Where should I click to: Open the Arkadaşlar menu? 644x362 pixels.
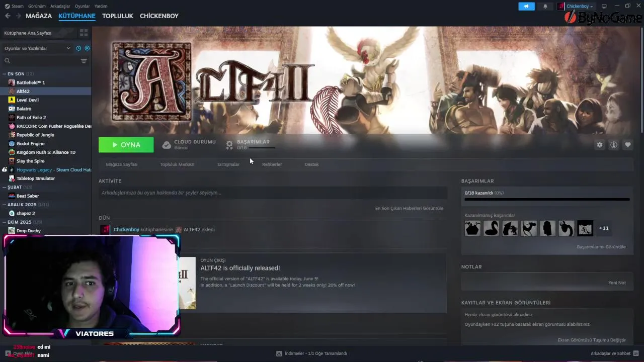point(60,6)
